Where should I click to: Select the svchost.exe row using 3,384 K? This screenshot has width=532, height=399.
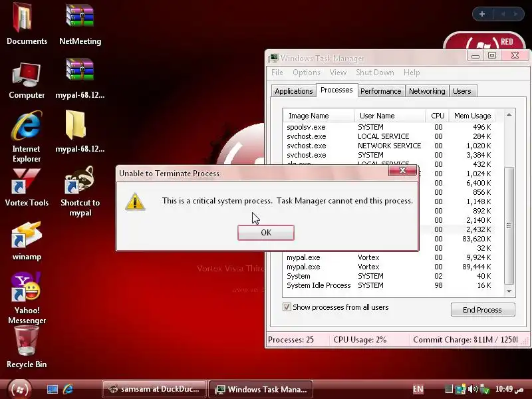pos(389,155)
